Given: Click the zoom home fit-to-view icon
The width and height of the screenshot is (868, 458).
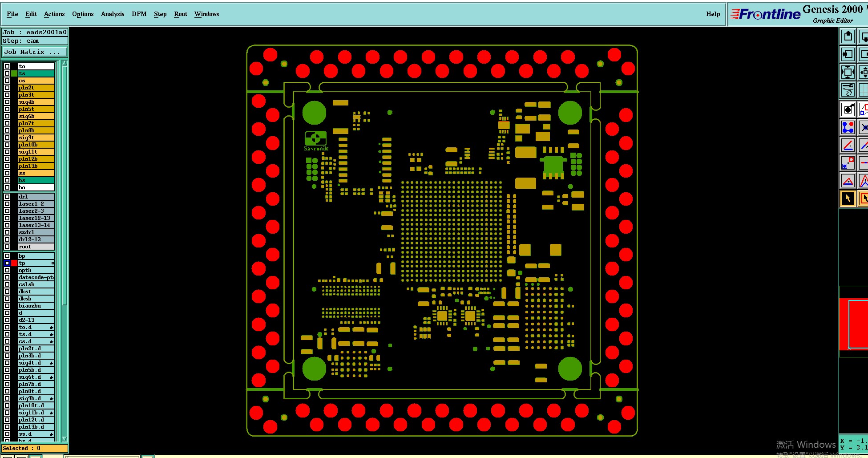Looking at the screenshot, I should coord(848,72).
